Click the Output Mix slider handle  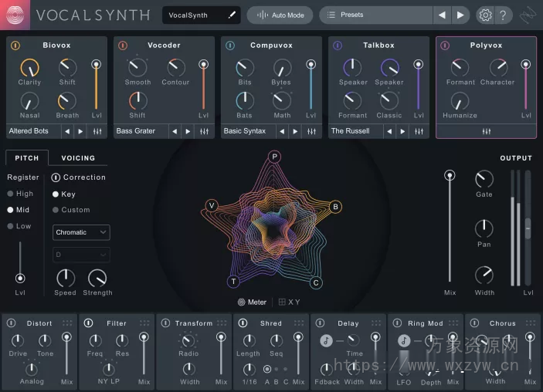pyautogui.click(x=450, y=175)
